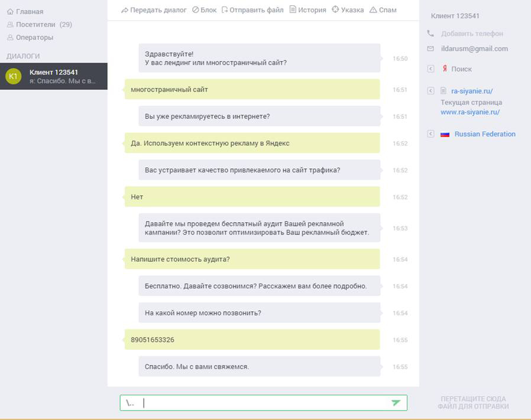Screen dimensions: 531x420
Task: Click the greeting message 'Здравствуйте!'
Action: point(260,58)
